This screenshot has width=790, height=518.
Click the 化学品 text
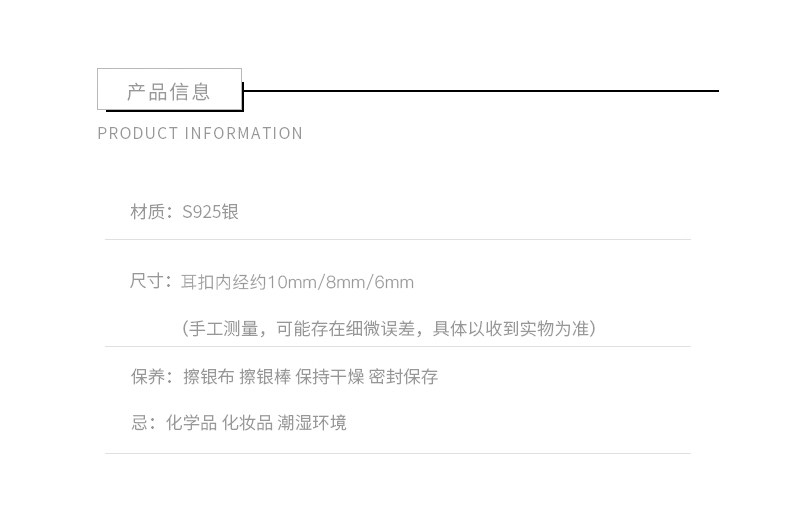(x=190, y=423)
